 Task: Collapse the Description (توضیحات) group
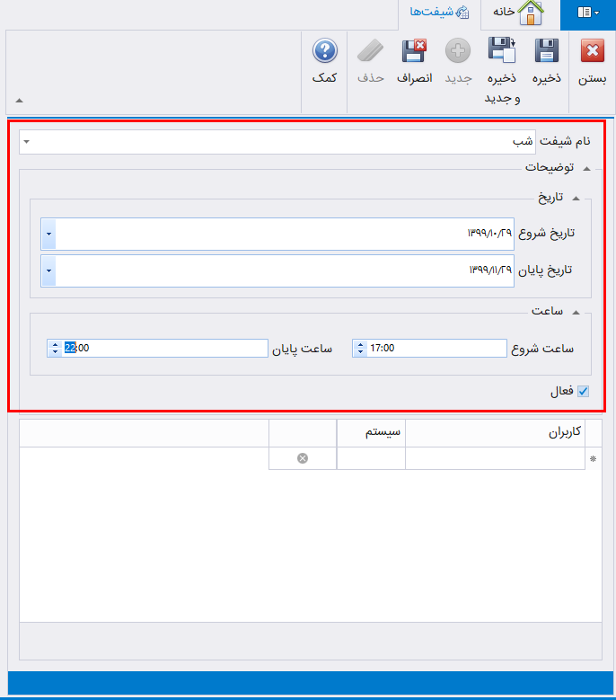pyautogui.click(x=586, y=168)
